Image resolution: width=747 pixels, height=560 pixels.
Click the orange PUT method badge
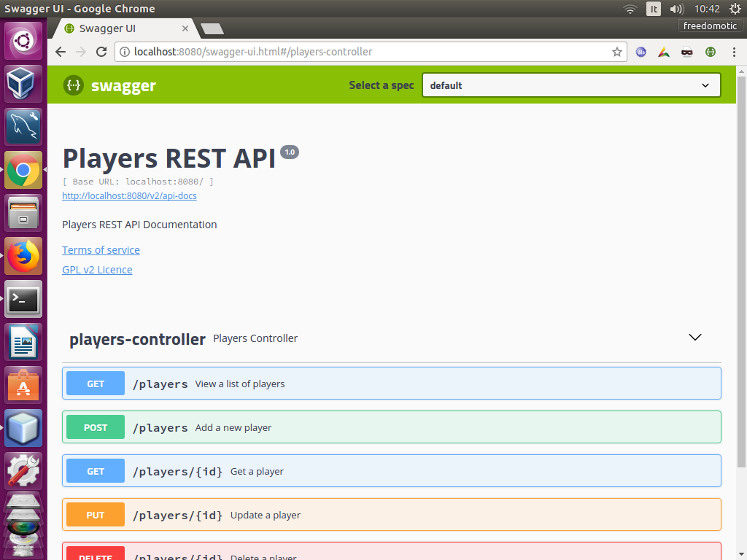[96, 515]
